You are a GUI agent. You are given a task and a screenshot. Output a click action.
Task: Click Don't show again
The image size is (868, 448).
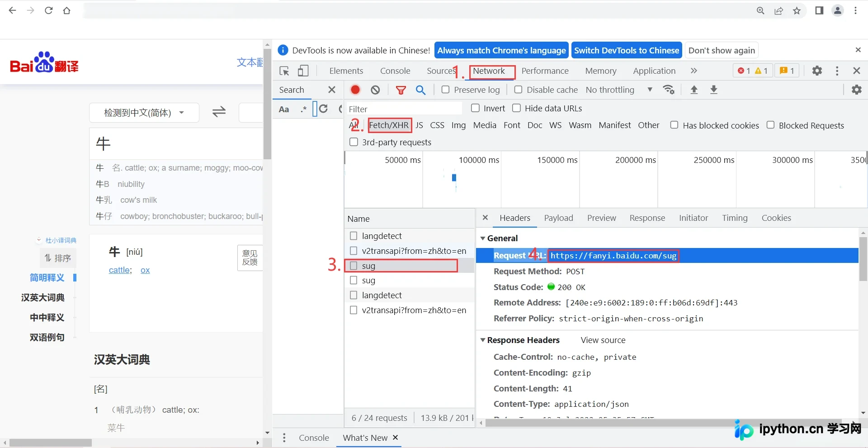(722, 50)
